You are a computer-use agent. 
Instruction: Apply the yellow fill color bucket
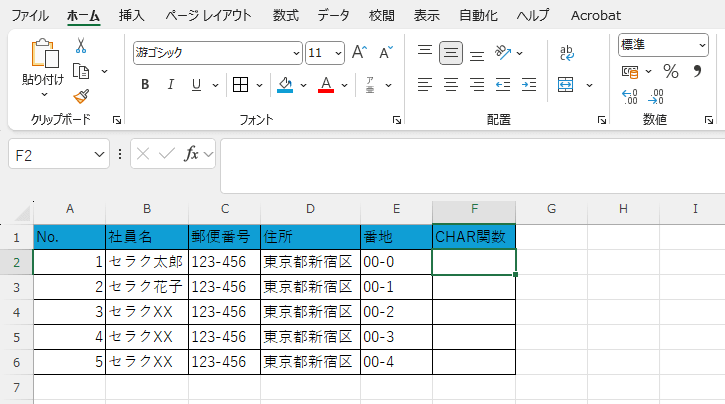pos(285,85)
